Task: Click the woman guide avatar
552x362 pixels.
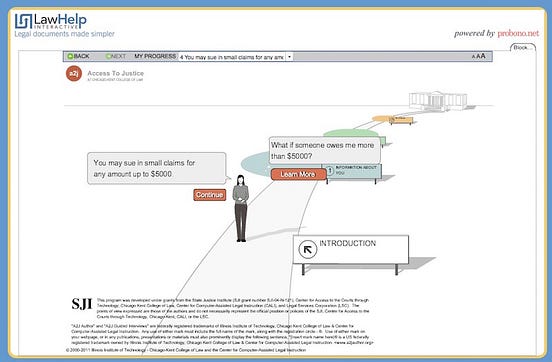Action: [241, 208]
